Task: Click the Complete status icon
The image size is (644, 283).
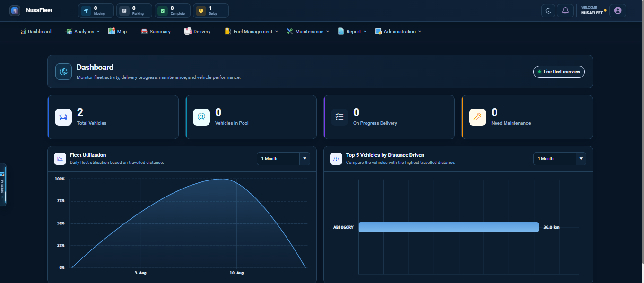Action: click(163, 10)
